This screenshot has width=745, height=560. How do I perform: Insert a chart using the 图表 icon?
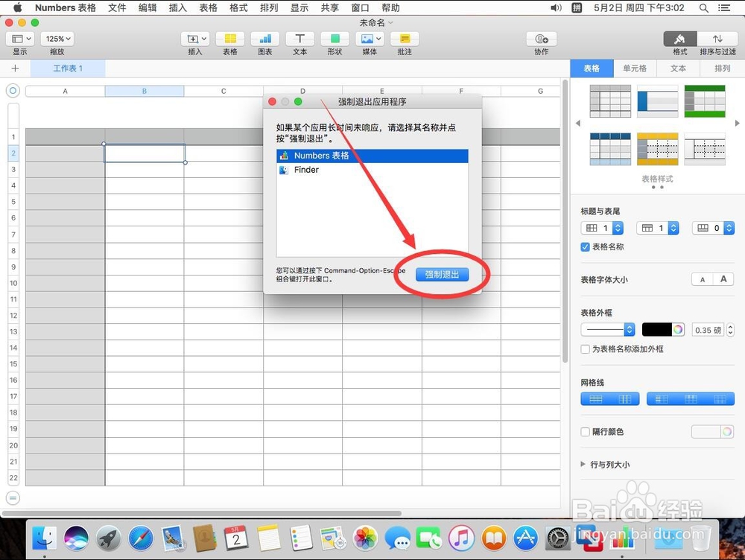tap(264, 39)
